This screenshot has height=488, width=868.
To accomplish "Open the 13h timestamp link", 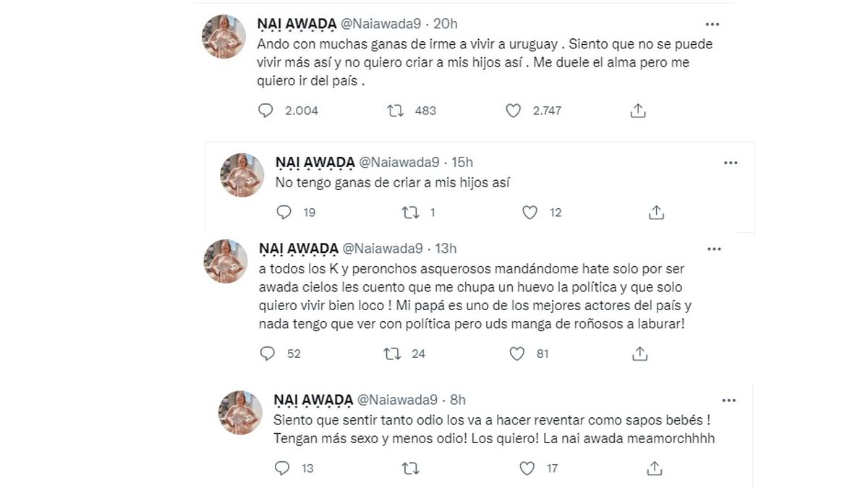I will click(446, 249).
